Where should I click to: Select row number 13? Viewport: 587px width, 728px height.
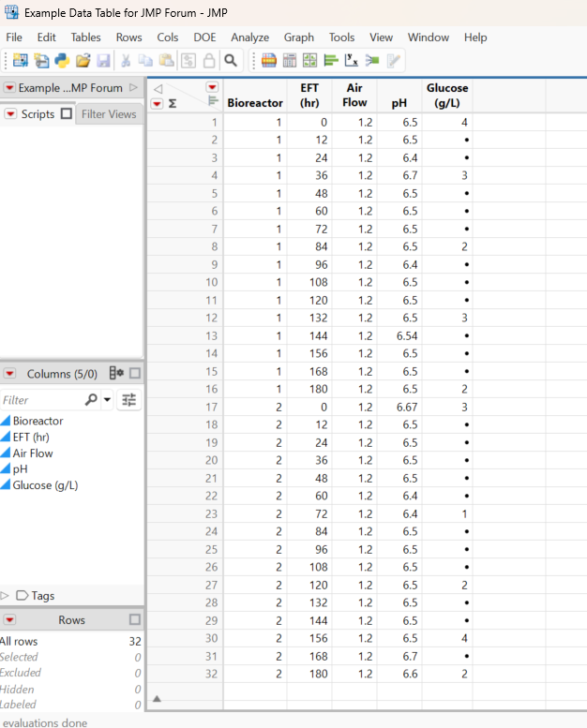point(212,335)
